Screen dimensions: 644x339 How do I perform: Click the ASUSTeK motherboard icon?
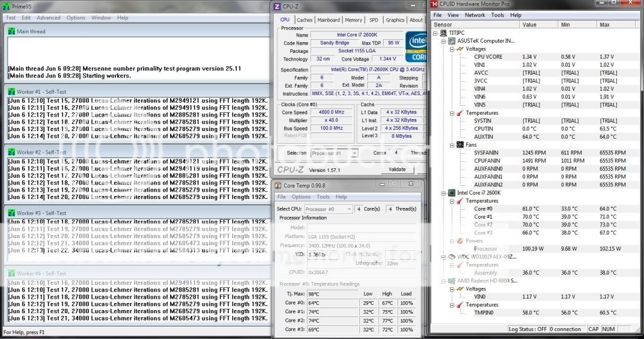452,41
